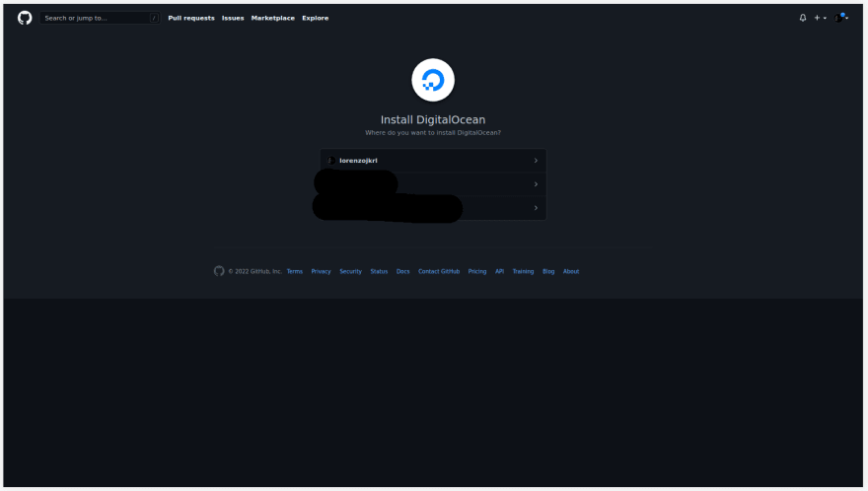Screen dimensions: 868x491
Task: Open the user avatar menu
Action: (841, 19)
